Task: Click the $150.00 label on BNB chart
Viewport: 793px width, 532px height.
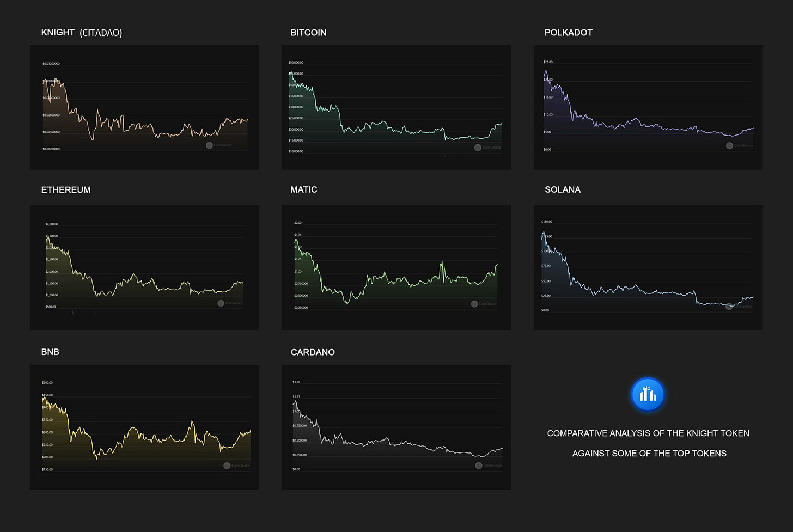Action: pyautogui.click(x=47, y=469)
